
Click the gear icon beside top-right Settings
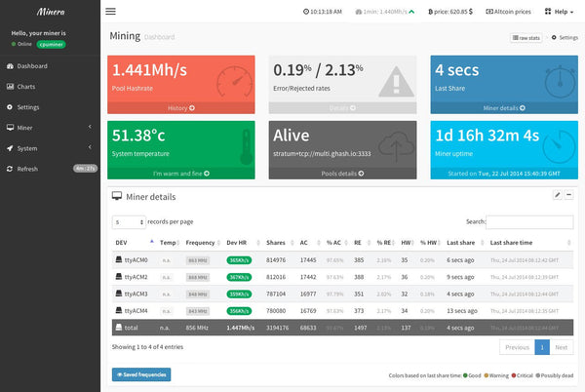[x=554, y=37]
